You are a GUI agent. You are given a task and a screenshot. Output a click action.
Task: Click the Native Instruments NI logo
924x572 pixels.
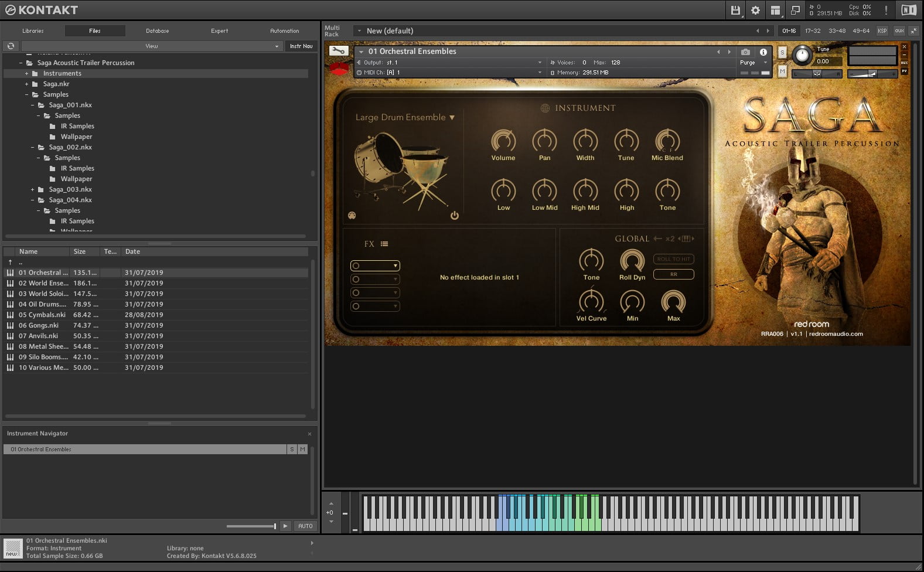click(x=908, y=10)
